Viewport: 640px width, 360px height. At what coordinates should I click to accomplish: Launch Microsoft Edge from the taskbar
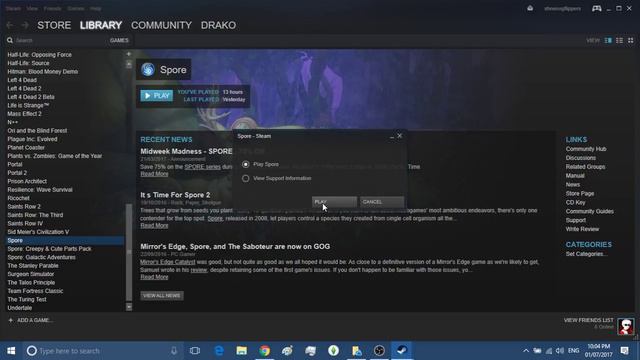coord(219,351)
